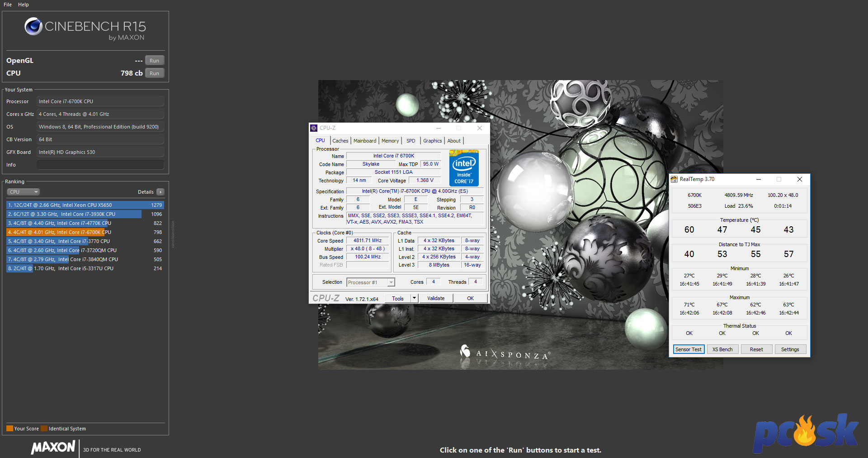868x458 pixels.
Task: Click the AIXSPONZA logo in render
Action: (x=505, y=353)
